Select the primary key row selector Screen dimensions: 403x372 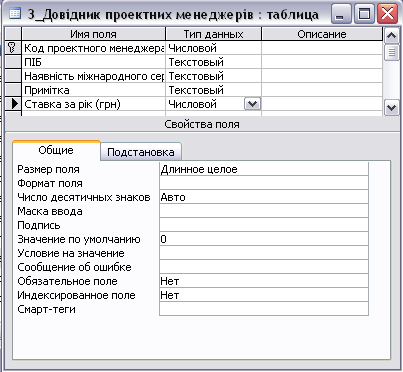tap(13, 48)
